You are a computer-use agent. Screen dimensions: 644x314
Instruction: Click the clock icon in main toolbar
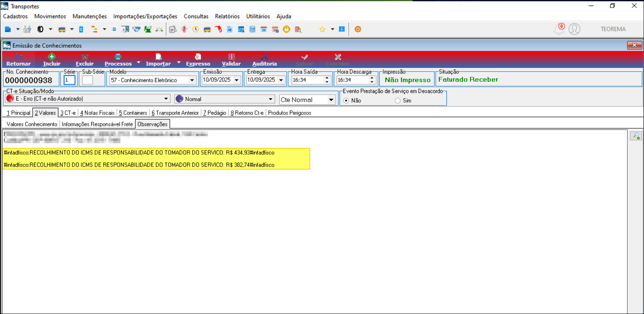196,29
